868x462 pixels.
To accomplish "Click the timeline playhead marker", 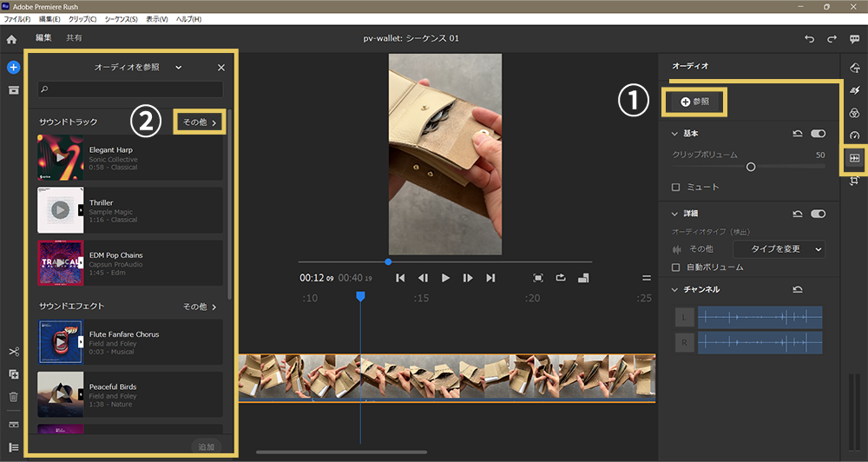I will (x=360, y=297).
